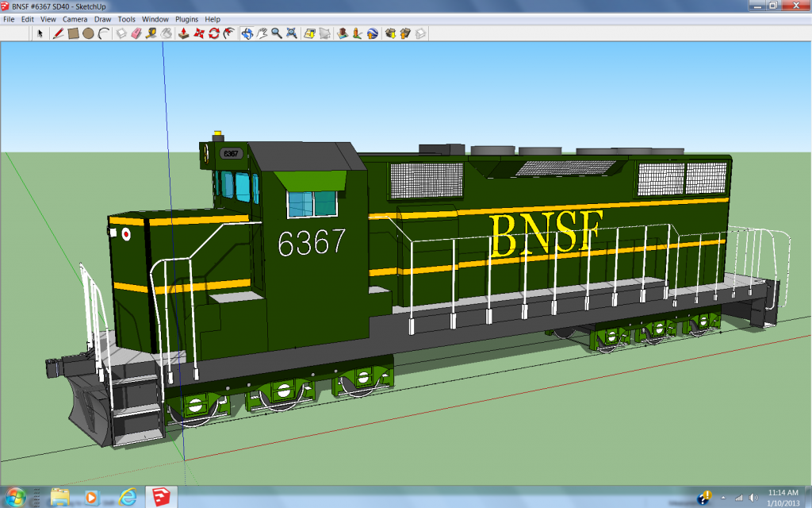Click the SketchUp taskbar button

point(161,497)
